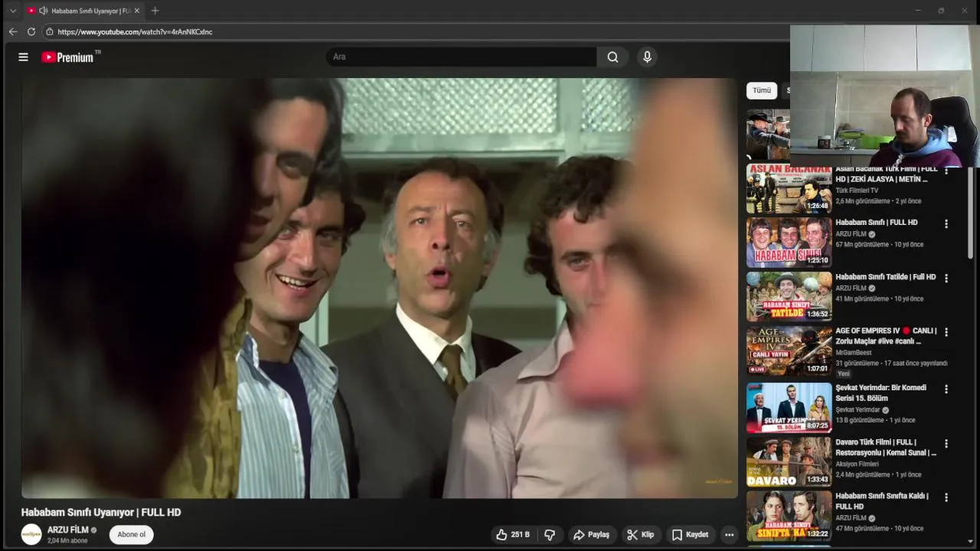Mute tab via speaker icon on tab
This screenshot has height=551, width=980.
pyautogui.click(x=44, y=11)
